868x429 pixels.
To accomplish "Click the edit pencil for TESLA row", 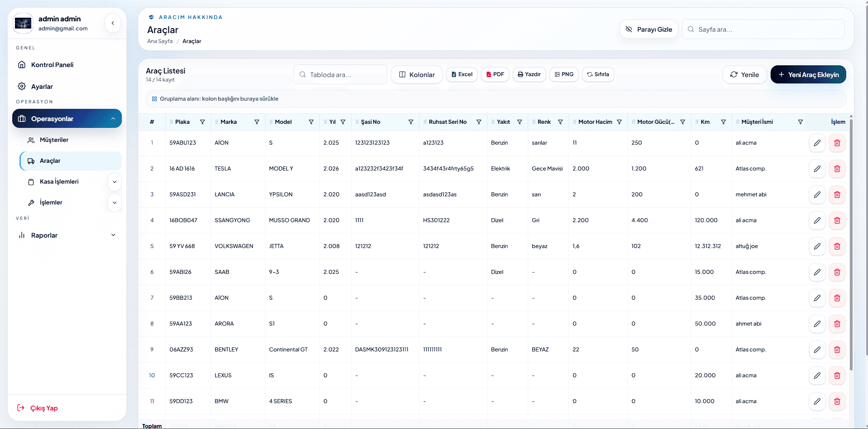I will pyautogui.click(x=817, y=169).
